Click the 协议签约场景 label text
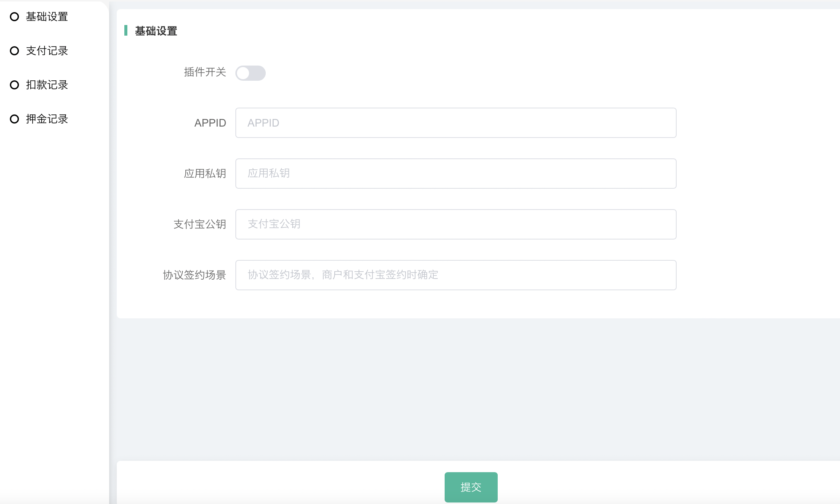The width and height of the screenshot is (840, 504). pos(194,275)
